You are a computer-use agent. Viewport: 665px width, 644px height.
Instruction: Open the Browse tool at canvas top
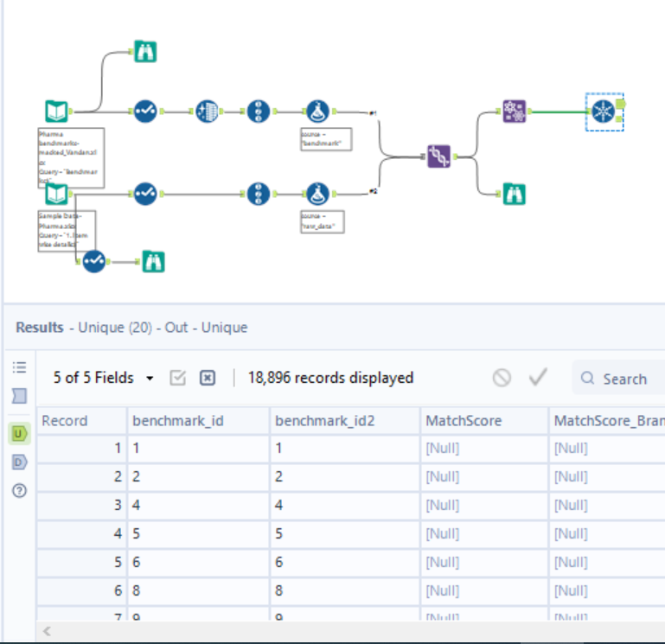[145, 52]
